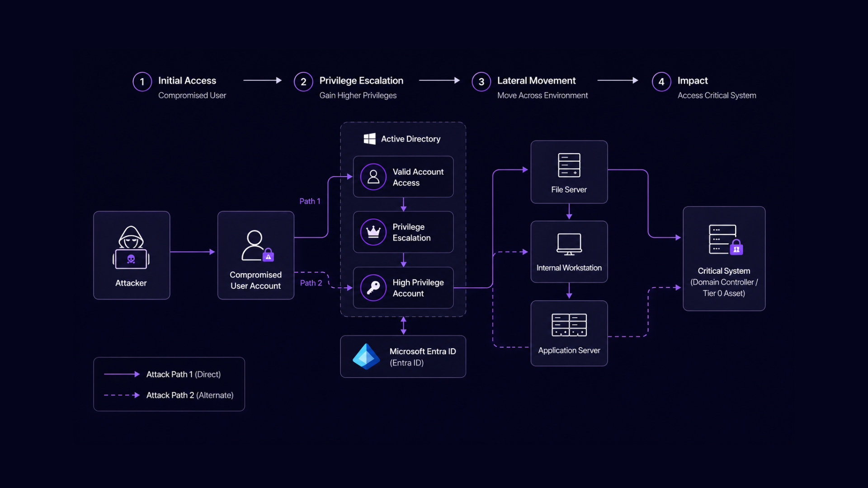
Task: Click the File Server rack icon
Action: click(569, 165)
